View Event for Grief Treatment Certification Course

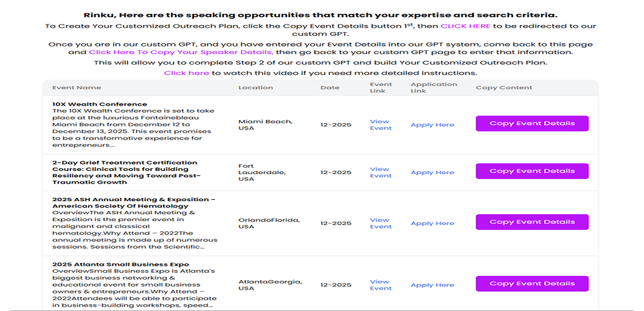pyautogui.click(x=380, y=172)
